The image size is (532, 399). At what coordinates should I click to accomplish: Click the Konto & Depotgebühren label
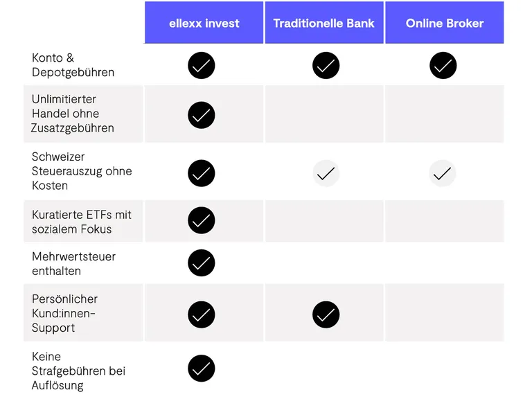point(73,65)
